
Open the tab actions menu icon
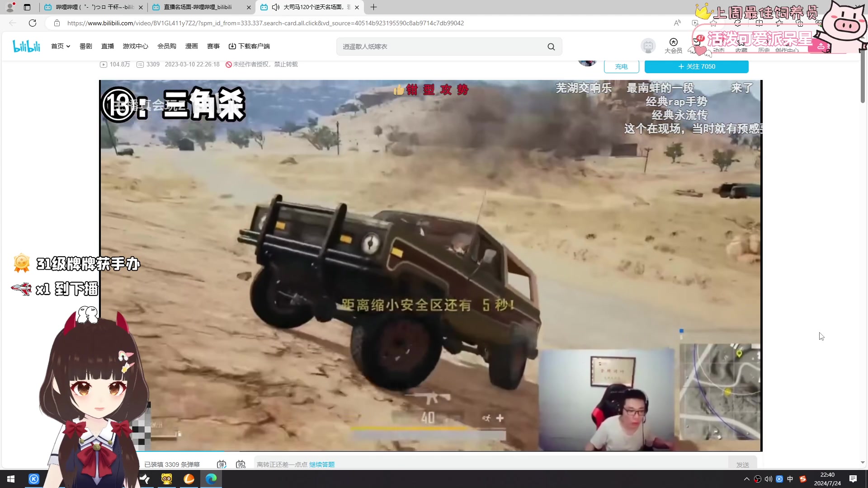click(27, 7)
